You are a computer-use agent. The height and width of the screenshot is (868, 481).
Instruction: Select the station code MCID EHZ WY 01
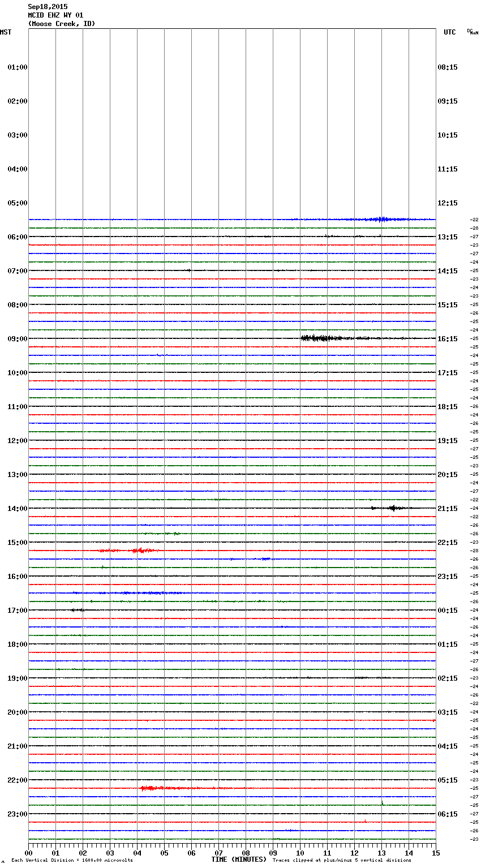(x=55, y=15)
